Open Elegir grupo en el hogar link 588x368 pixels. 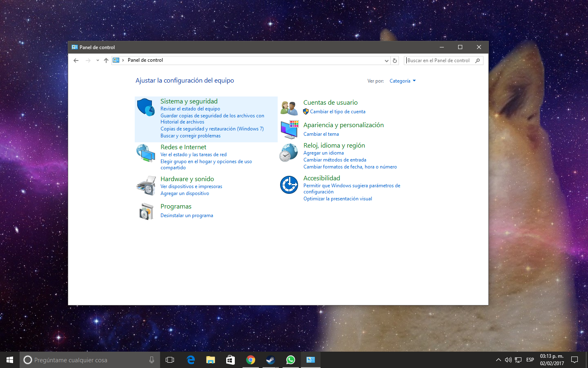pyautogui.click(x=206, y=164)
